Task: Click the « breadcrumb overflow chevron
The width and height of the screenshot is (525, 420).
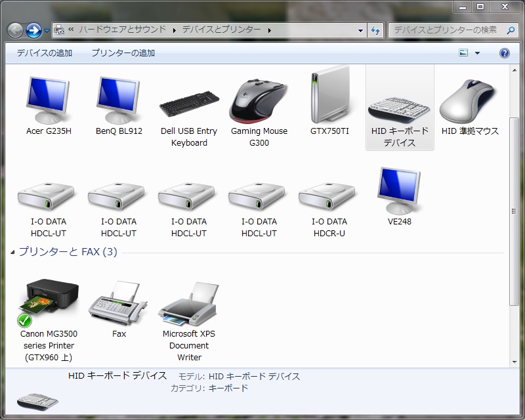Action: [x=71, y=30]
